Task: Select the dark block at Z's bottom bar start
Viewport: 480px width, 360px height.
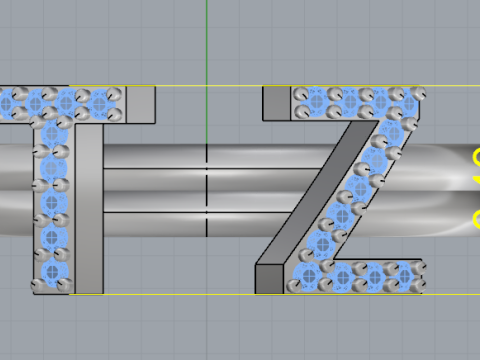Action: (x=269, y=279)
